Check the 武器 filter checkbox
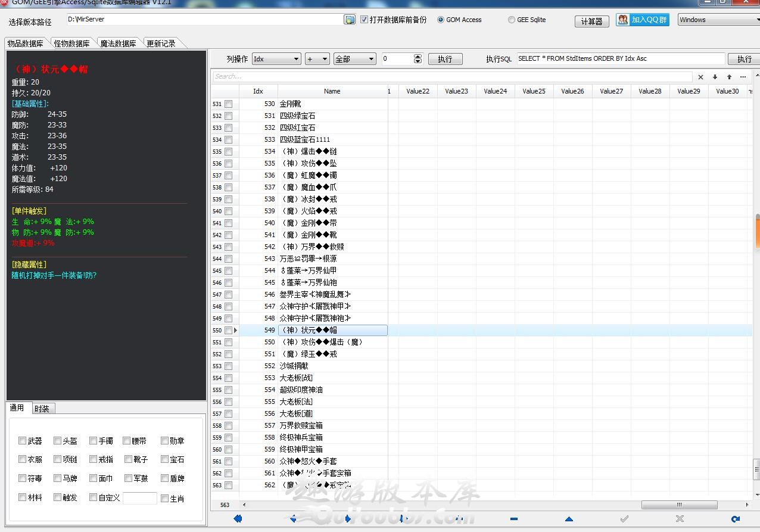The height and width of the screenshot is (532, 760). (x=23, y=441)
